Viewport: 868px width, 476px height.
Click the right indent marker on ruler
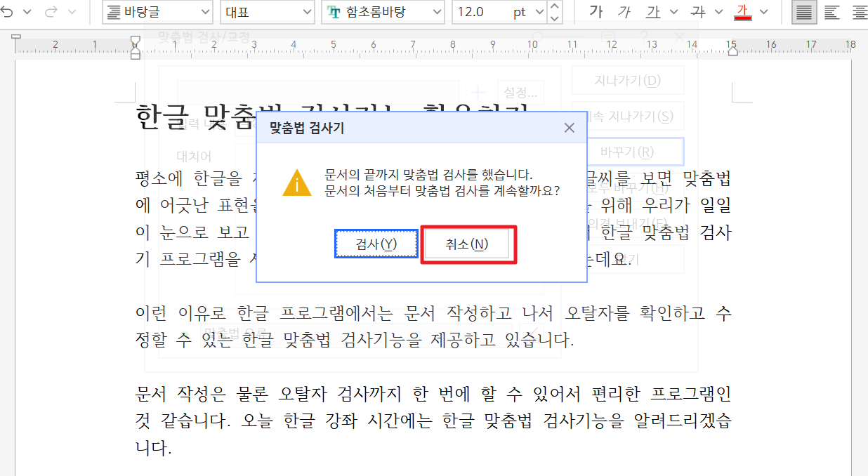(732, 50)
